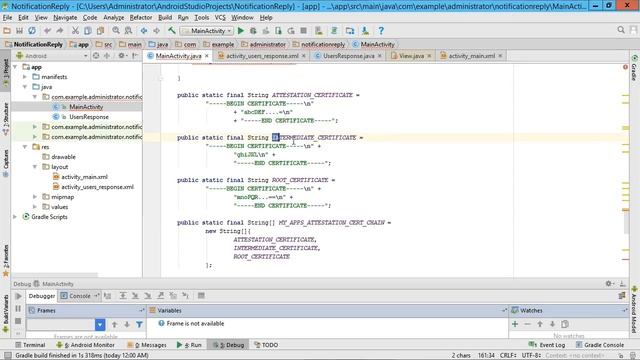
Task: Close the MainActivity.java editor tab
Action: [207, 56]
